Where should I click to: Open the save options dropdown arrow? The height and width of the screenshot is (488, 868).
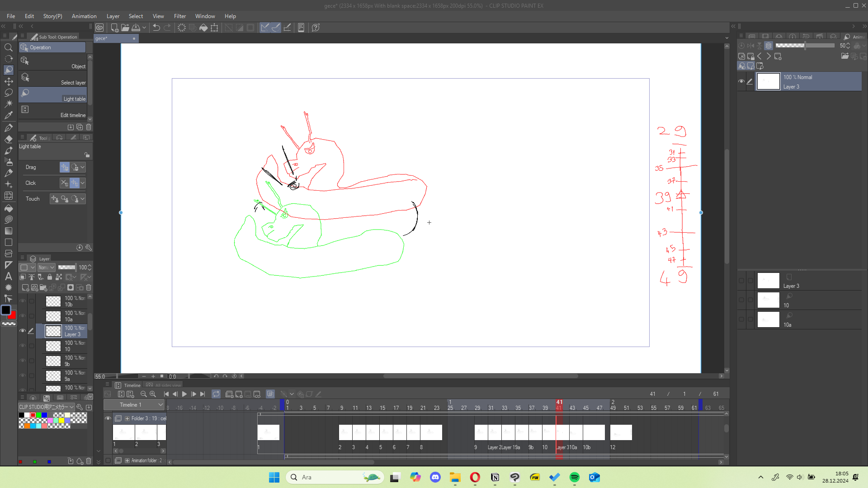[144, 28]
